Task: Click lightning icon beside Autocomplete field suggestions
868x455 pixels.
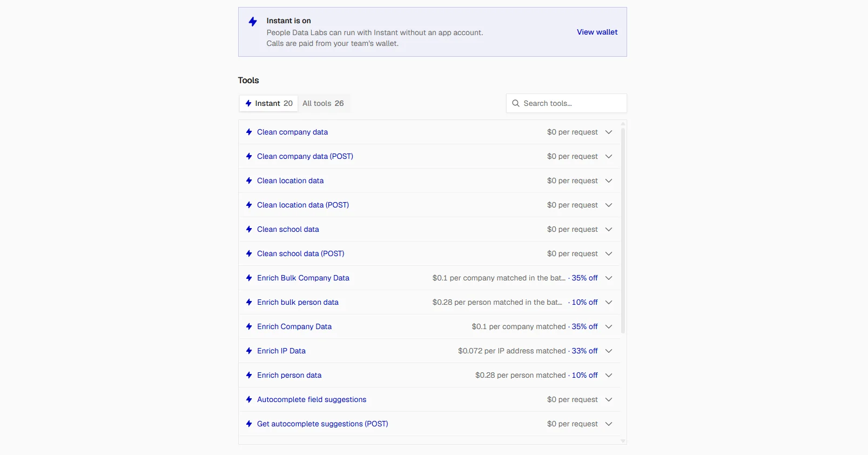Action: [249, 399]
